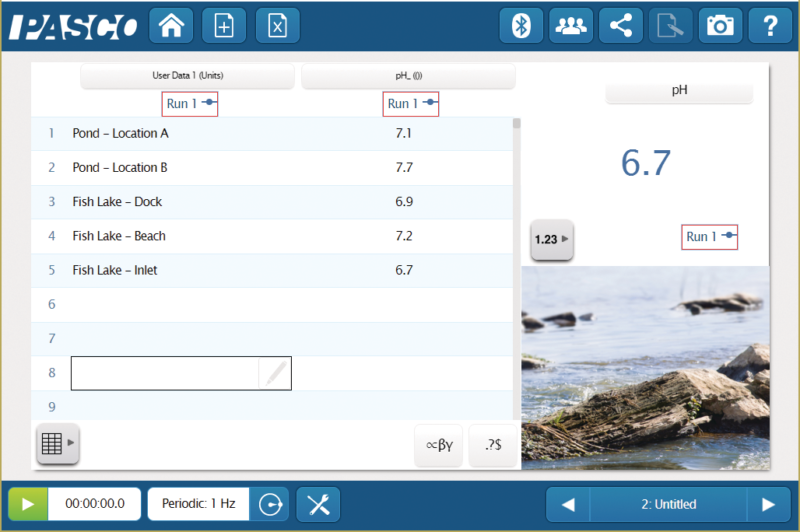This screenshot has height=532, width=800.
Task: Click the delete page X icon
Action: (x=277, y=26)
